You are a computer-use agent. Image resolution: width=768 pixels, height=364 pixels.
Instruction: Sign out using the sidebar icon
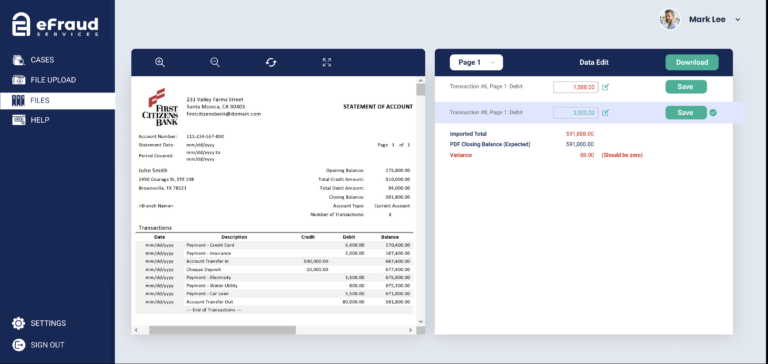(18, 345)
